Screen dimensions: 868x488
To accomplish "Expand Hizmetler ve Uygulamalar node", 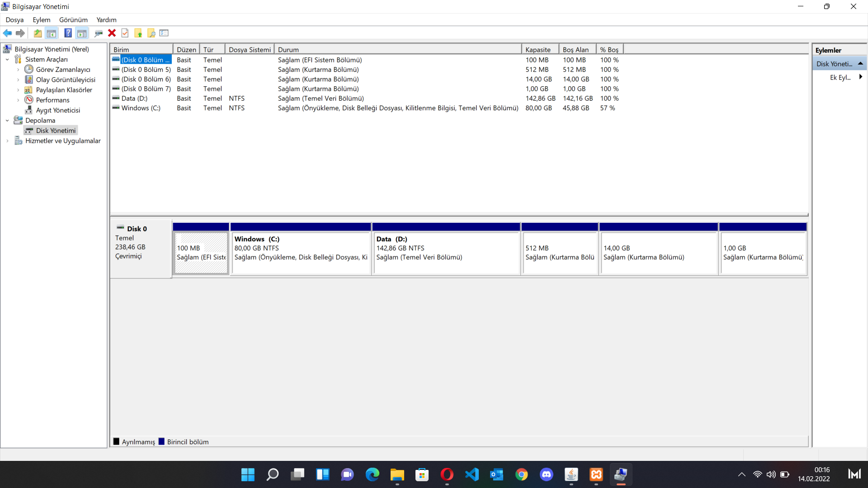I will coord(7,141).
